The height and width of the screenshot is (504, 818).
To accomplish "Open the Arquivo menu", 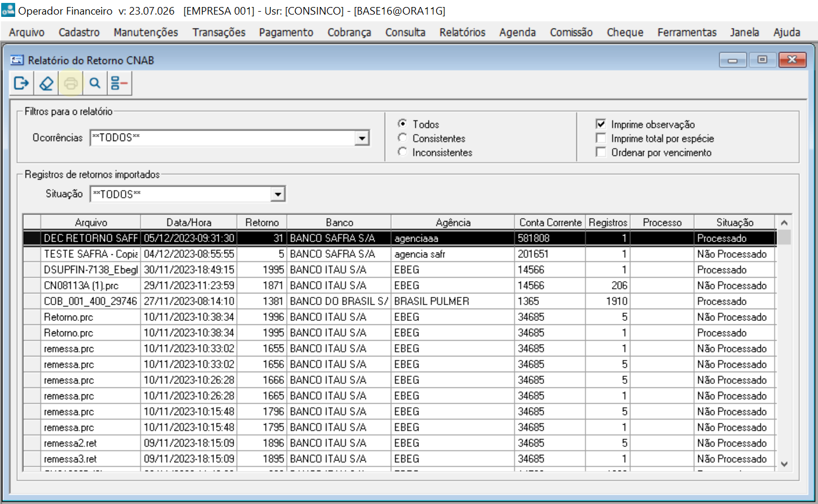I will [27, 32].
